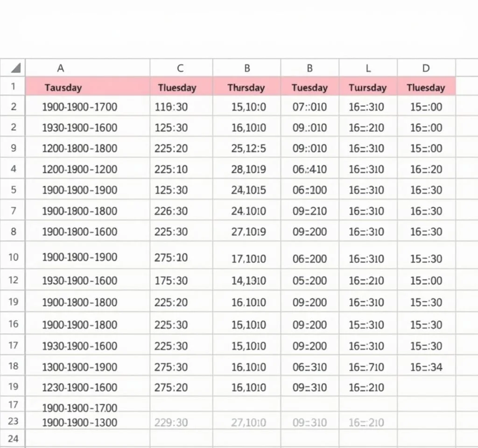Select the cell containing 07::010
This screenshot has width=478, height=448.
click(309, 107)
